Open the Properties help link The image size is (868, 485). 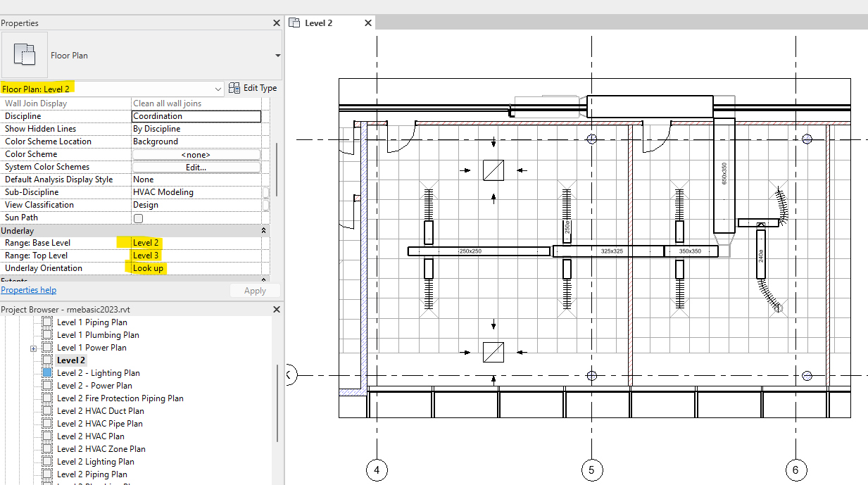[x=28, y=289]
